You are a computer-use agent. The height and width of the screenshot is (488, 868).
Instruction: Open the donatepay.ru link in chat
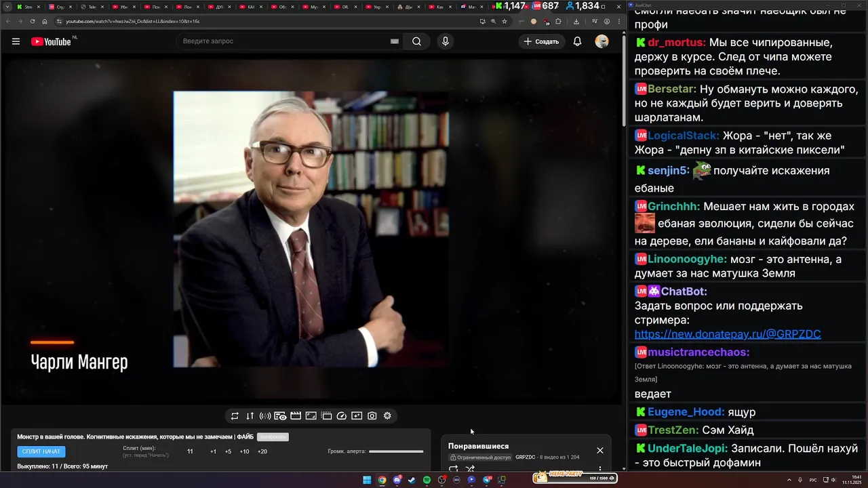[x=728, y=334]
